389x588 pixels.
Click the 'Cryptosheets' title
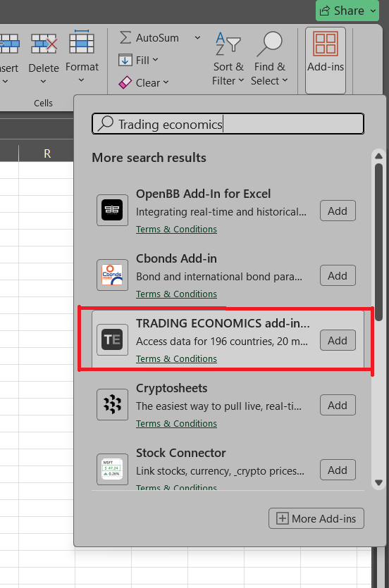pyautogui.click(x=171, y=388)
